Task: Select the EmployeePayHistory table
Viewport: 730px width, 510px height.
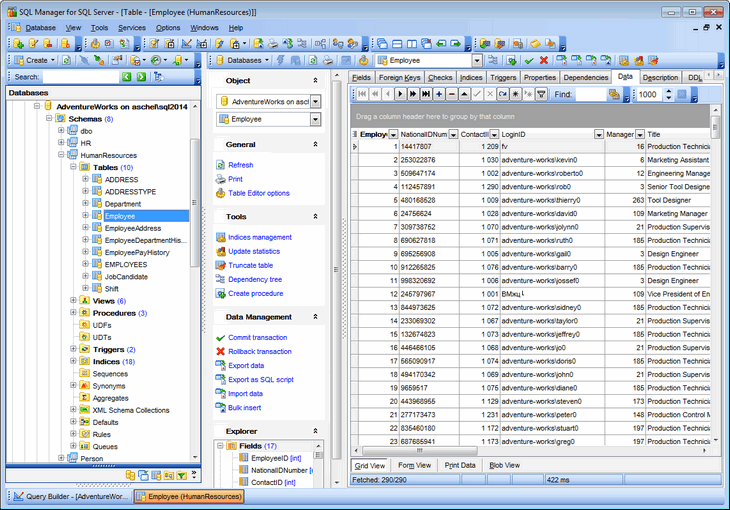Action: (x=137, y=252)
